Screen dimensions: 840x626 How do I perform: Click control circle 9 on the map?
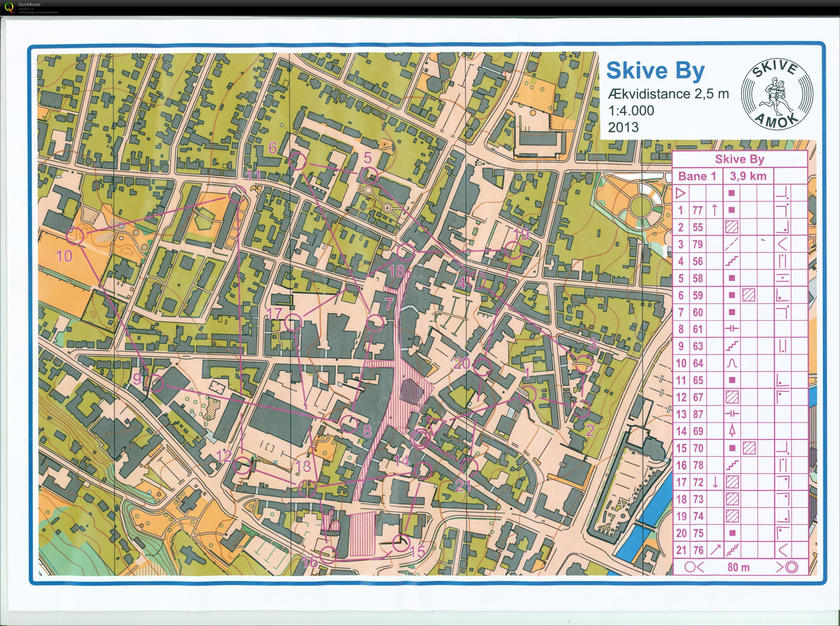click(155, 383)
